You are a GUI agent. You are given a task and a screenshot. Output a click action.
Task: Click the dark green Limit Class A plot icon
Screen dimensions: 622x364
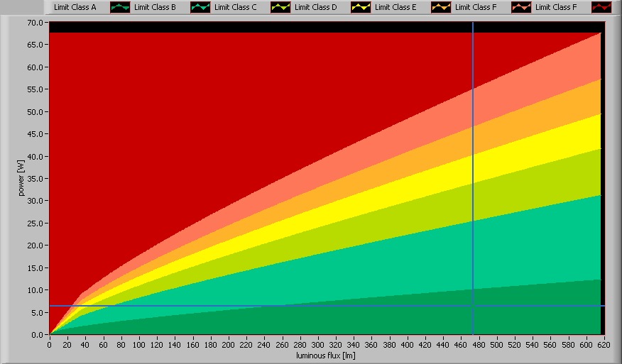point(119,7)
